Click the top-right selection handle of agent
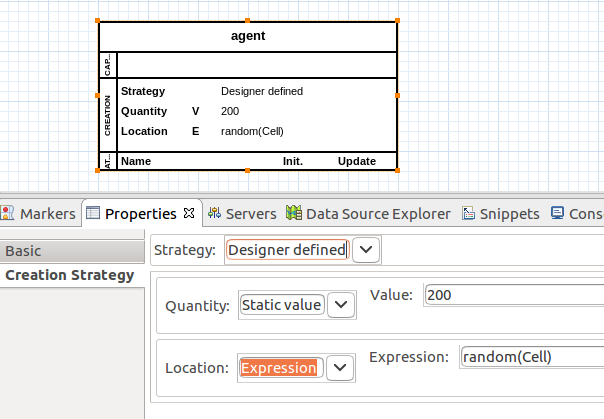The width and height of the screenshot is (604, 419). 398,21
